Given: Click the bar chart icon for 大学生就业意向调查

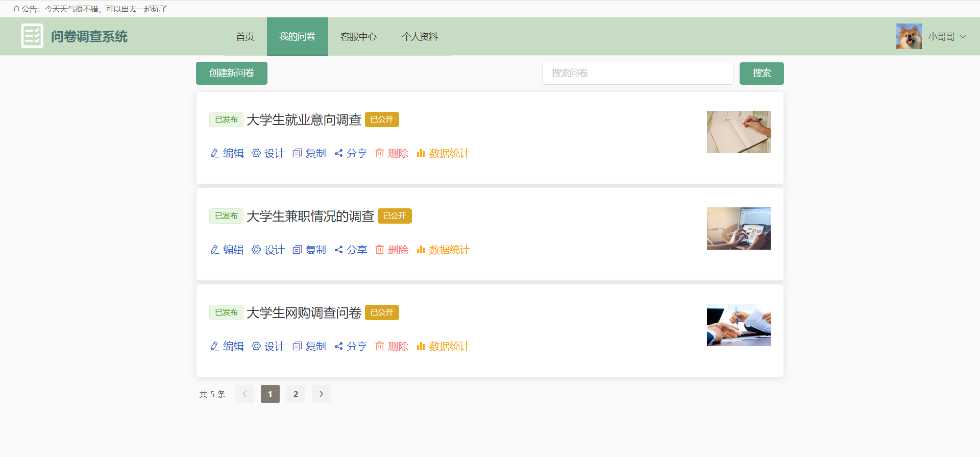Looking at the screenshot, I should pyautogui.click(x=421, y=153).
